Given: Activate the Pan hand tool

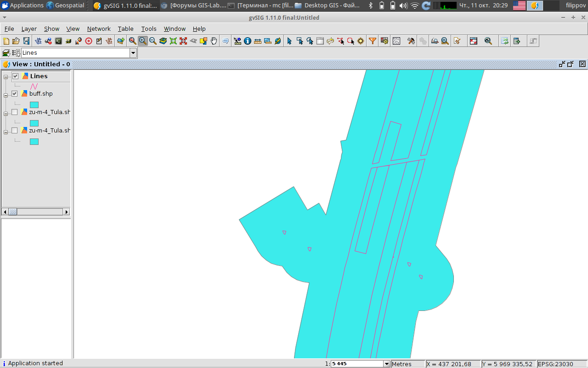Looking at the screenshot, I should click(x=214, y=41).
